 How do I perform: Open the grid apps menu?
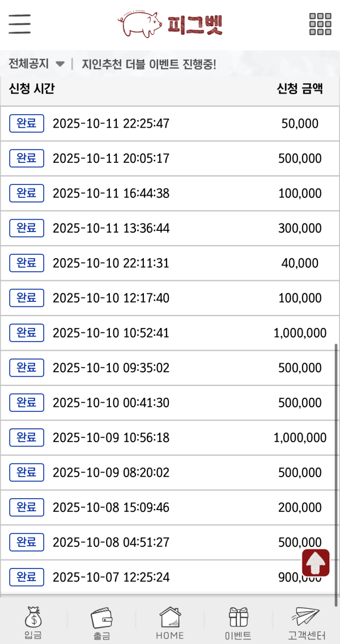pos(320,24)
